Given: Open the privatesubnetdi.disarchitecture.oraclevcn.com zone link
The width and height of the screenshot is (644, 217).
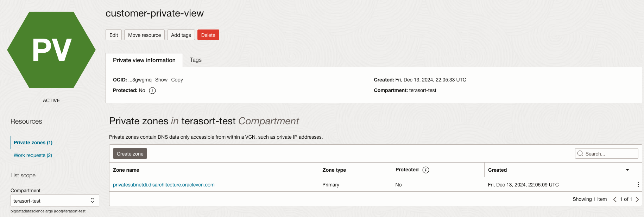Looking at the screenshot, I should click(x=164, y=185).
